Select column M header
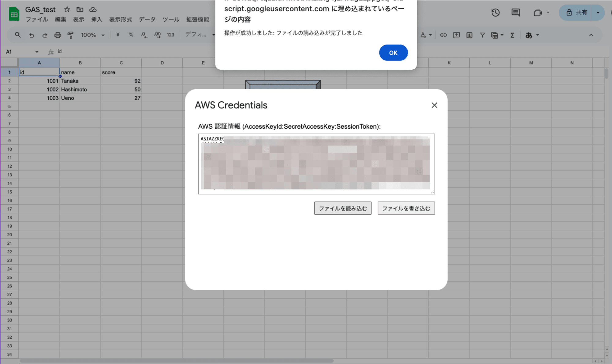The height and width of the screenshot is (364, 612). 531,63
